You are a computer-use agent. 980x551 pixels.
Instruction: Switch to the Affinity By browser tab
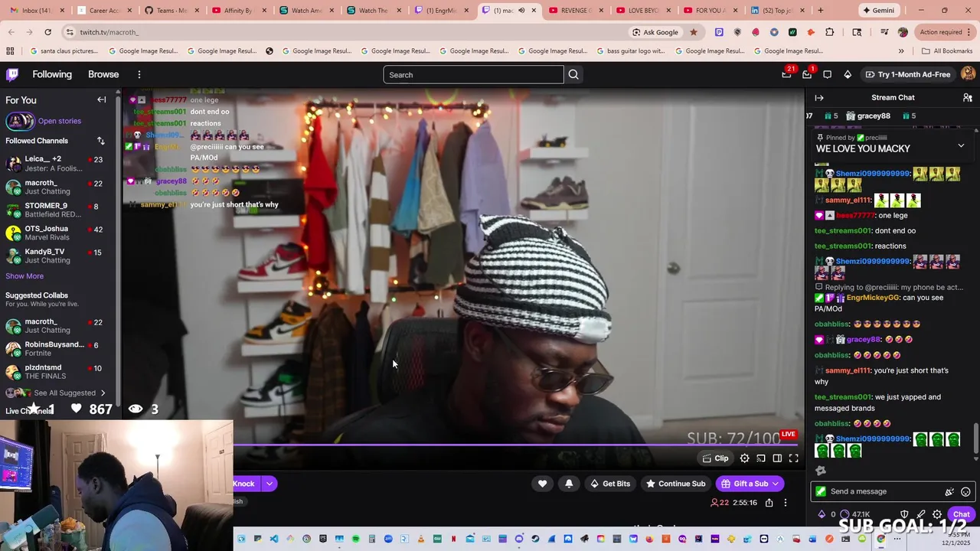pos(241,11)
